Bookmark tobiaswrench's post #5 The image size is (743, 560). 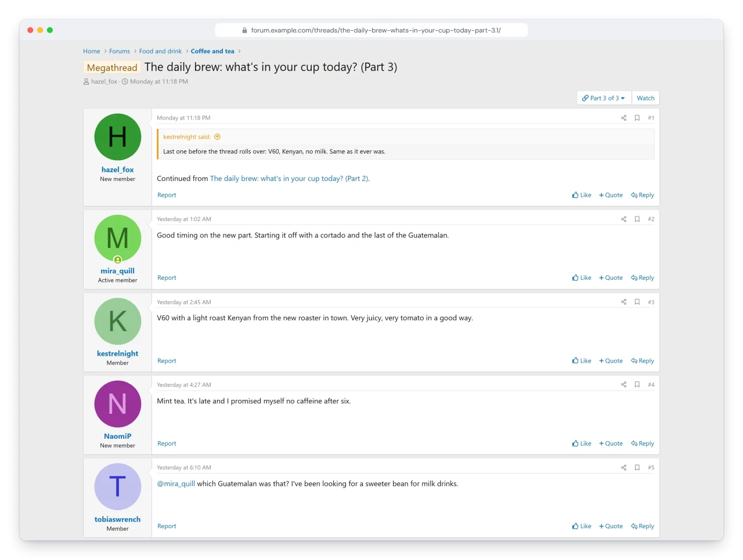[x=637, y=468]
